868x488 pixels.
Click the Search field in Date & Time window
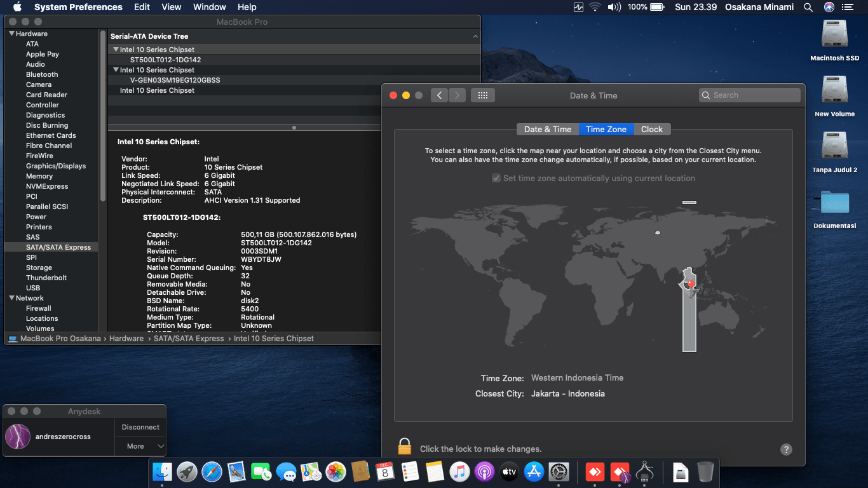pyautogui.click(x=750, y=95)
